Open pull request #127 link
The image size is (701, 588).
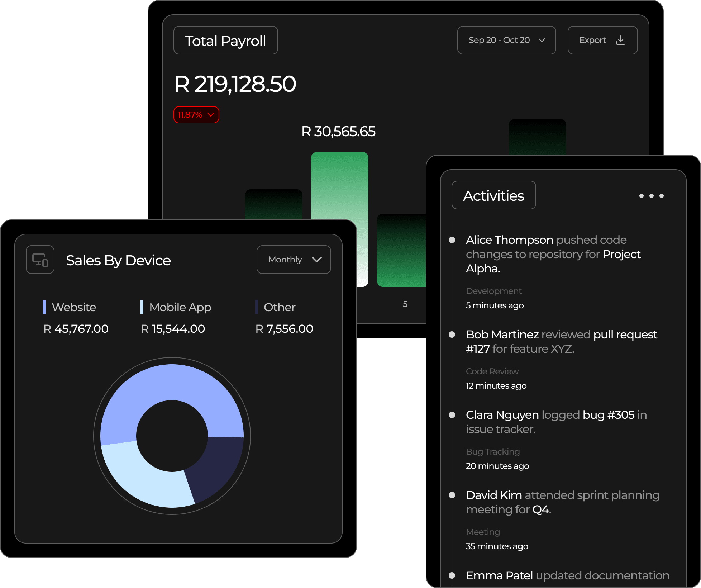[625, 335]
